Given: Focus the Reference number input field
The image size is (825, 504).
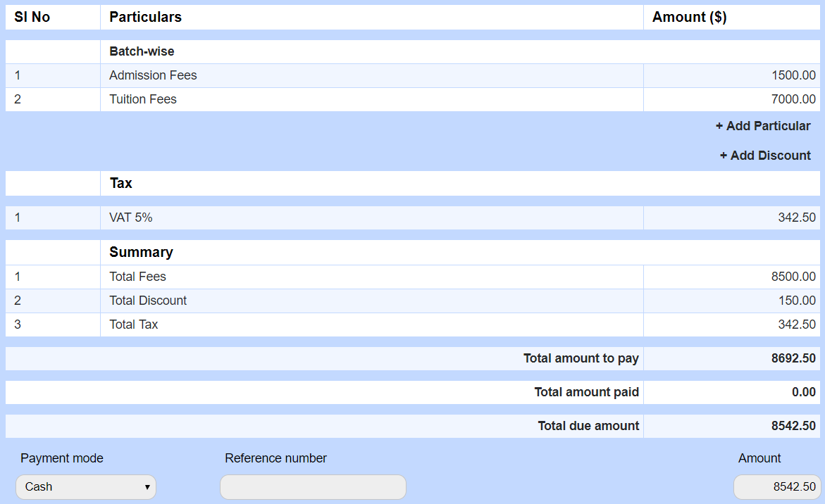Looking at the screenshot, I should pyautogui.click(x=313, y=487).
